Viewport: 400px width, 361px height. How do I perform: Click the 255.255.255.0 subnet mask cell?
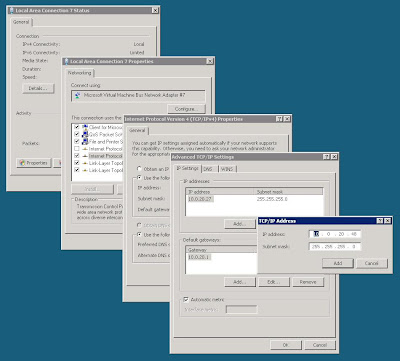[x=272, y=199]
